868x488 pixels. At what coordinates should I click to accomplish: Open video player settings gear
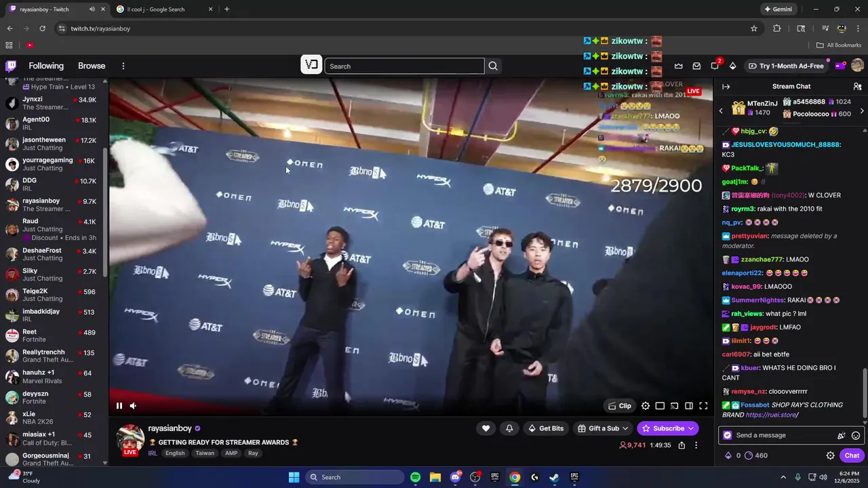646,406
